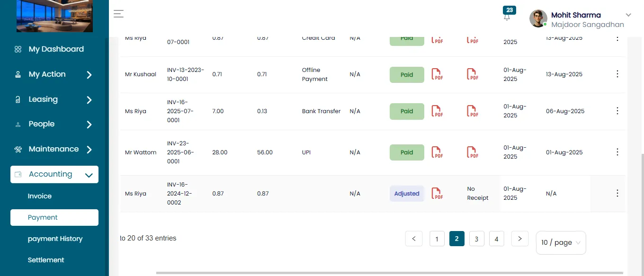The image size is (644, 276).
Task: Go to the previous page of entries
Action: pos(414,239)
